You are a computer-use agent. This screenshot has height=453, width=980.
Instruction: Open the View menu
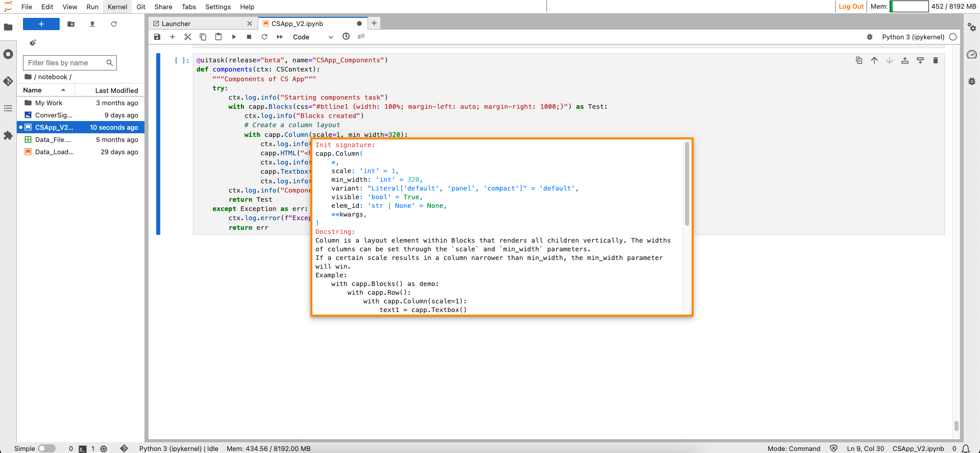[x=70, y=7]
